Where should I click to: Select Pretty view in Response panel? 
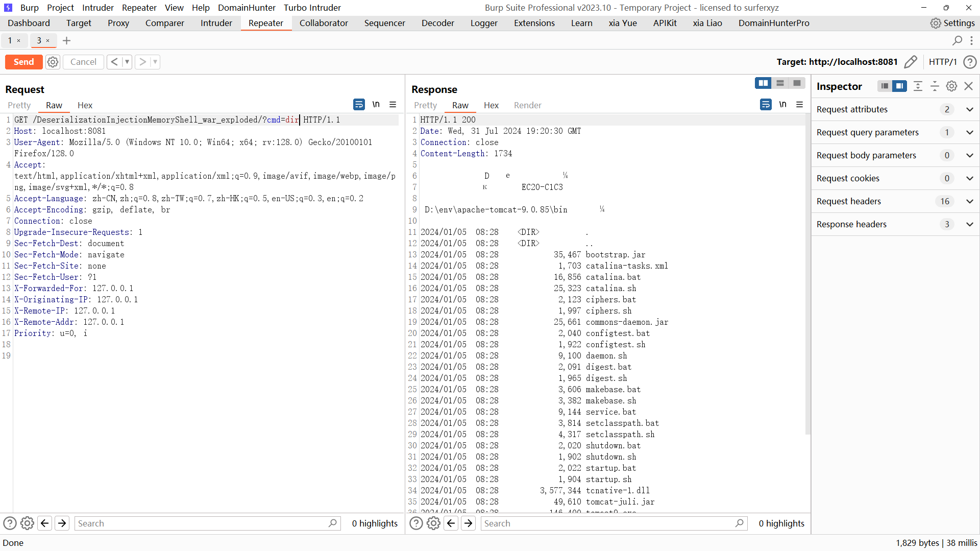pos(426,105)
